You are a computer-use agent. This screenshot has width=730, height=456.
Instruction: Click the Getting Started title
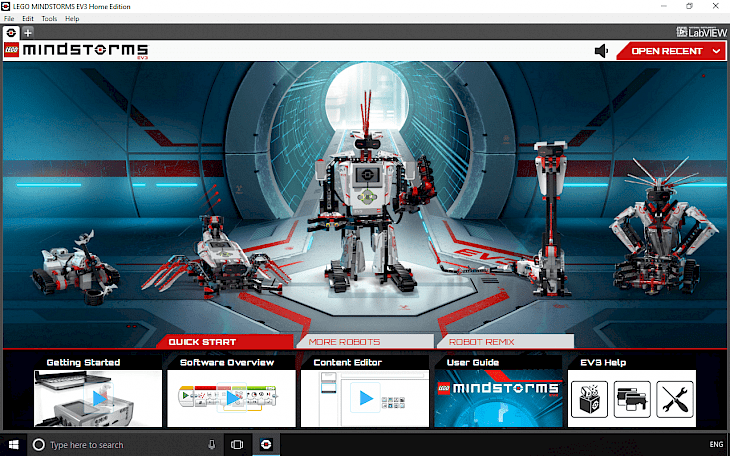(x=83, y=362)
